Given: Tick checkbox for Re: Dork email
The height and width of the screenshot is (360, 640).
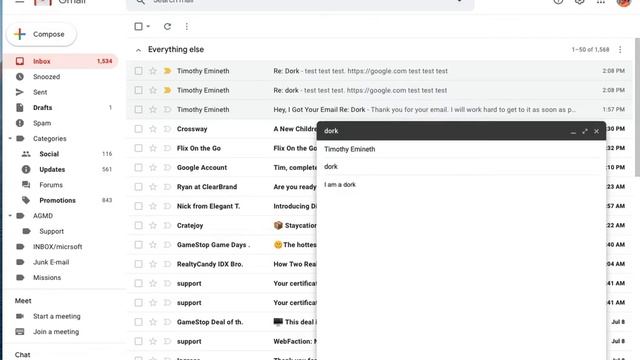Looking at the screenshot, I should click(x=139, y=71).
